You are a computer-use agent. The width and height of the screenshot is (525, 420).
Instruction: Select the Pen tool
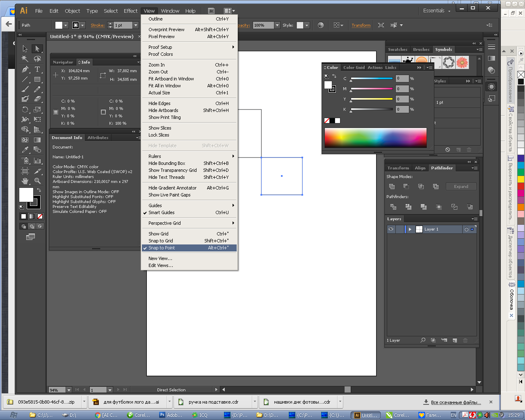point(25,69)
